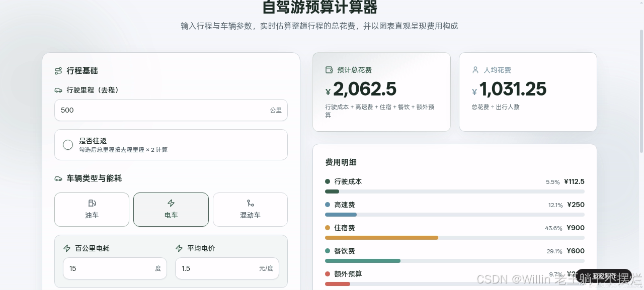Click the wallet icon beside 预计总花费
This screenshot has height=290, width=644.
(x=330, y=70)
